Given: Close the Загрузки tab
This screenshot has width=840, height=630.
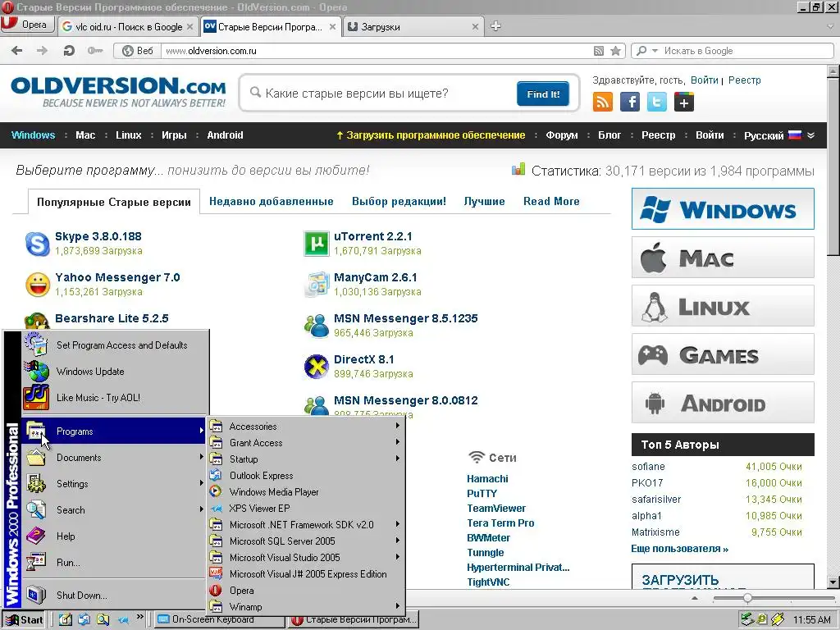Looking at the screenshot, I should click(475, 27).
